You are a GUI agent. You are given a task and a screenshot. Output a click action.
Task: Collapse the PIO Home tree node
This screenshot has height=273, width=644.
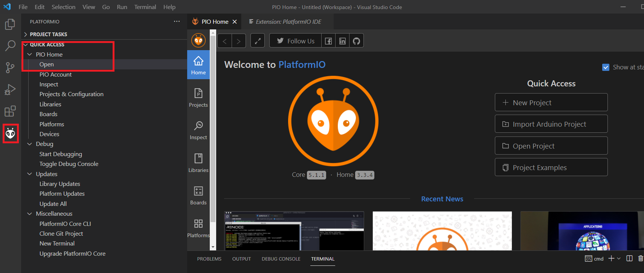pyautogui.click(x=30, y=54)
